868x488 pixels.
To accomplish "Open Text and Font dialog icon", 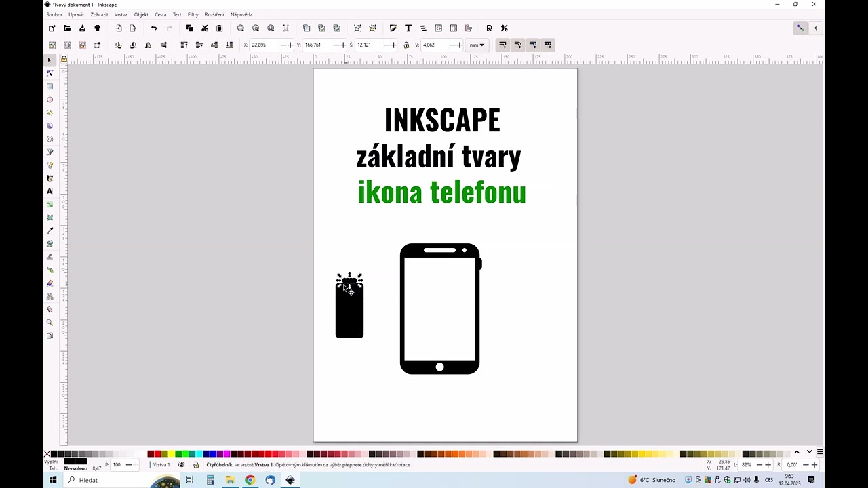I will (x=408, y=28).
